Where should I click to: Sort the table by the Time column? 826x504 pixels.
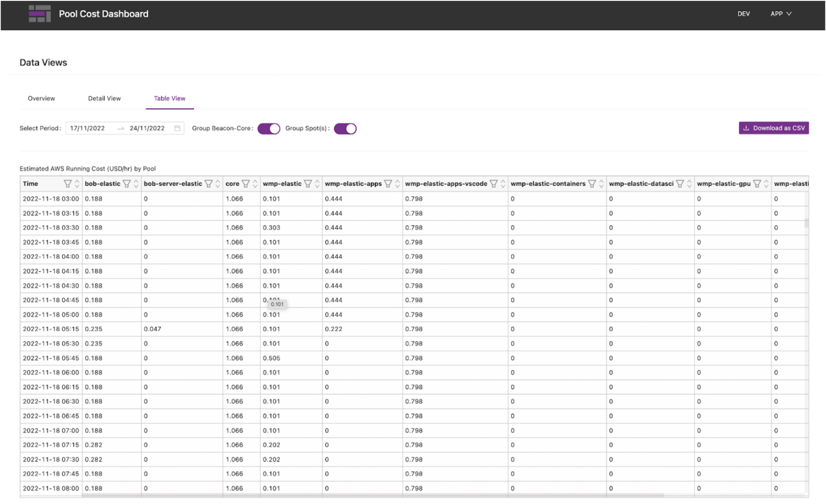[77, 184]
